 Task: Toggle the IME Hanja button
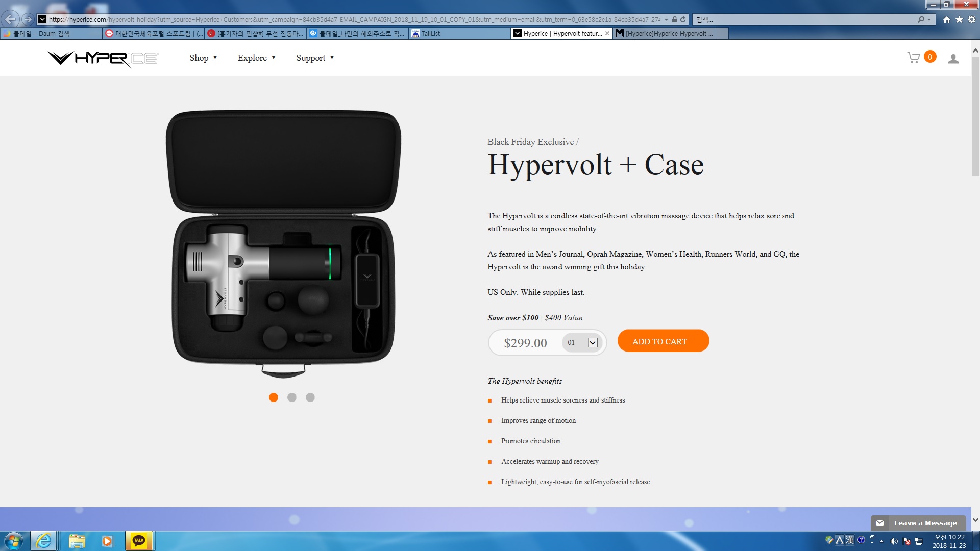[x=850, y=540]
